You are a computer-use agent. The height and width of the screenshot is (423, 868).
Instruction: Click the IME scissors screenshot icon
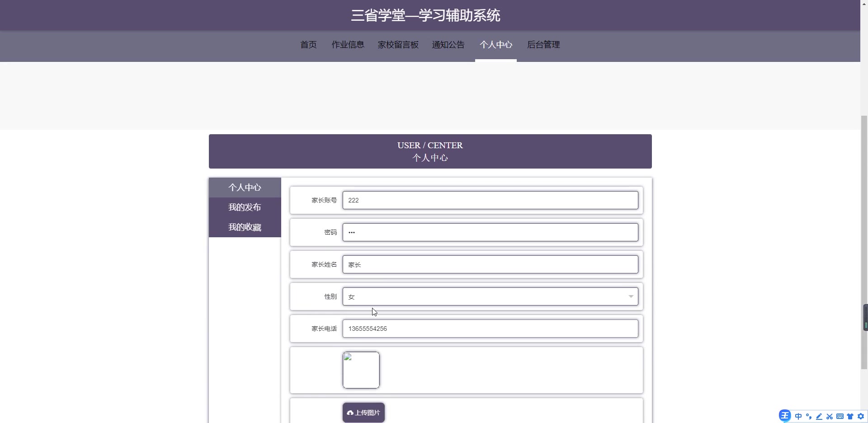(x=830, y=416)
